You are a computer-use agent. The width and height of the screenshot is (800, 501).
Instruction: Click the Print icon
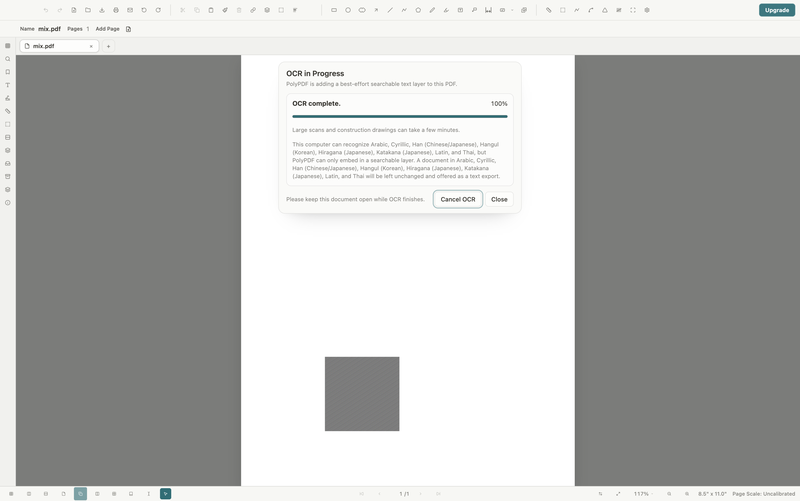pos(116,10)
